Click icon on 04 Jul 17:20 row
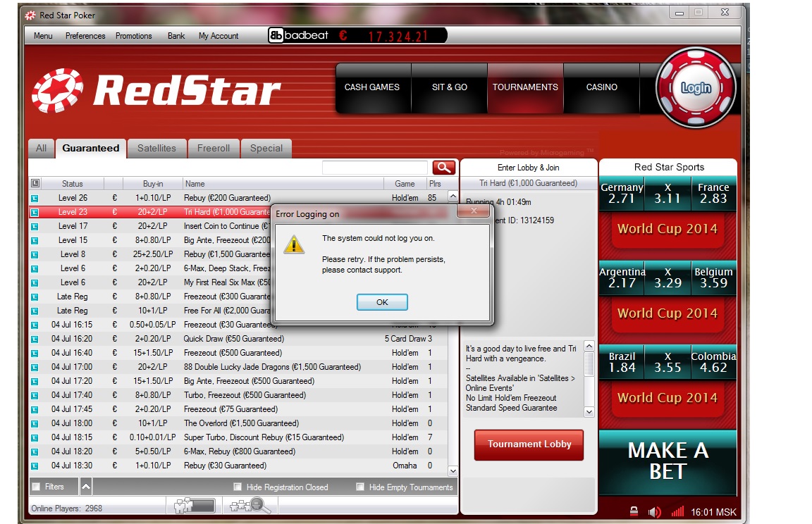This screenshot has width=812, height=524. tap(35, 381)
